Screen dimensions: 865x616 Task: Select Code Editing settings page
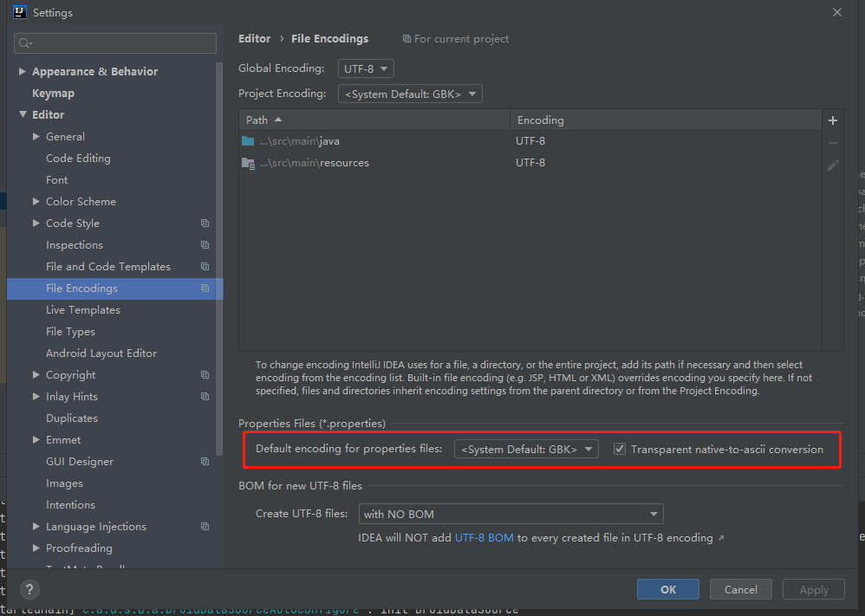(x=78, y=159)
